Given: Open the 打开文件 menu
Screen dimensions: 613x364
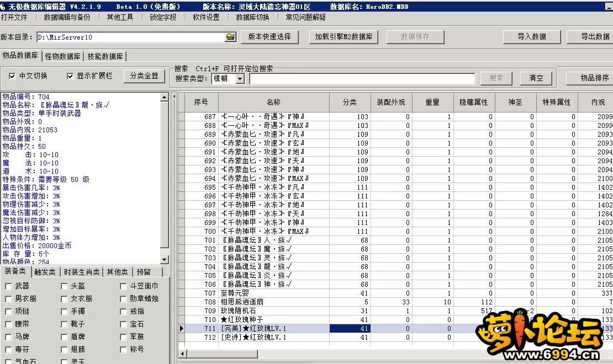Looking at the screenshot, I should click(x=14, y=17).
